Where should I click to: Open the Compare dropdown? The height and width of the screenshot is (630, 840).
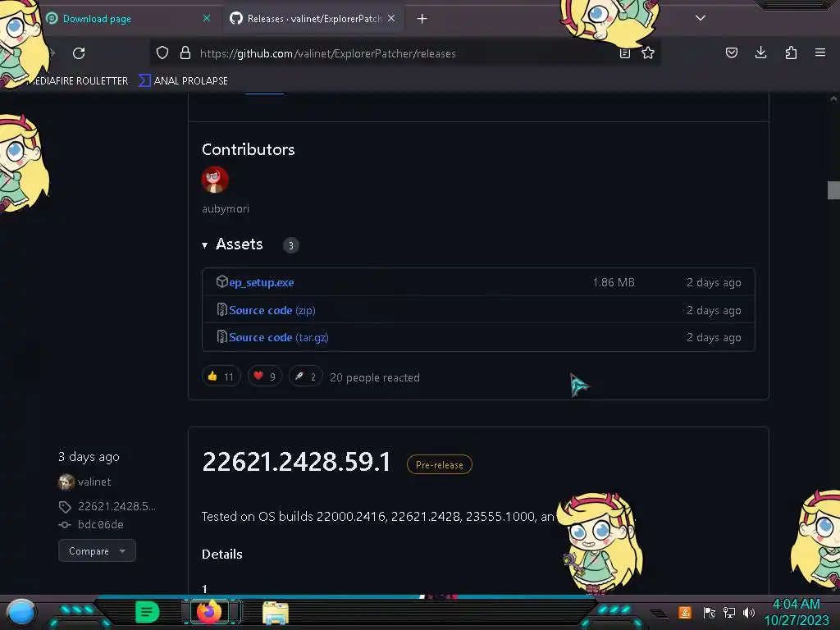[x=97, y=550]
